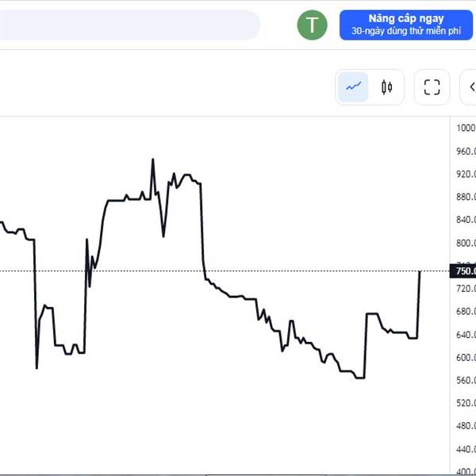Switch to the line chart view
This screenshot has width=476, height=476.
(353, 87)
